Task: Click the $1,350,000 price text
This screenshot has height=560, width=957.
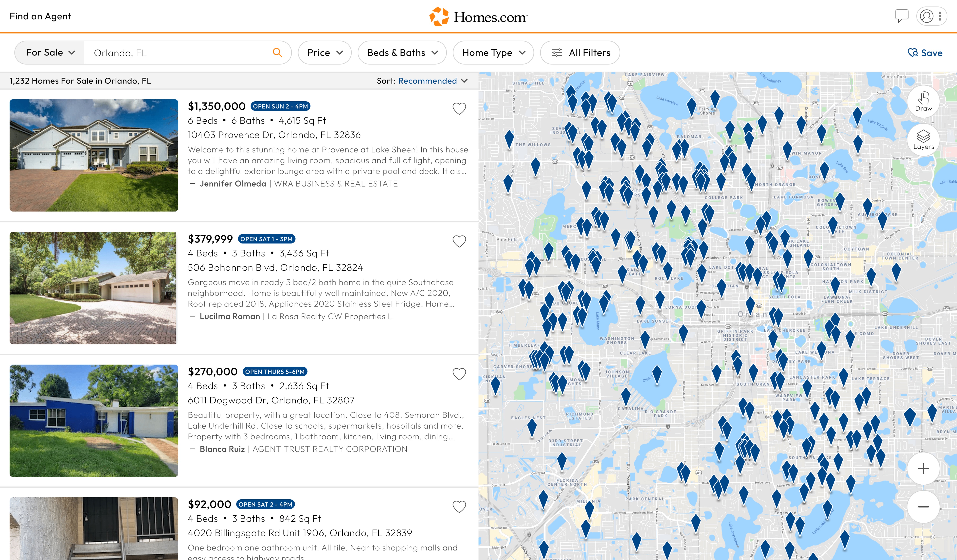Action: tap(216, 106)
